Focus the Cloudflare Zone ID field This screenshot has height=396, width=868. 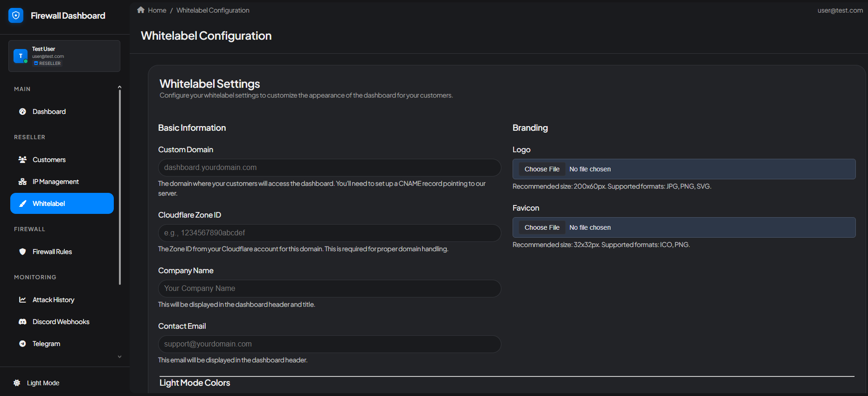[329, 233]
